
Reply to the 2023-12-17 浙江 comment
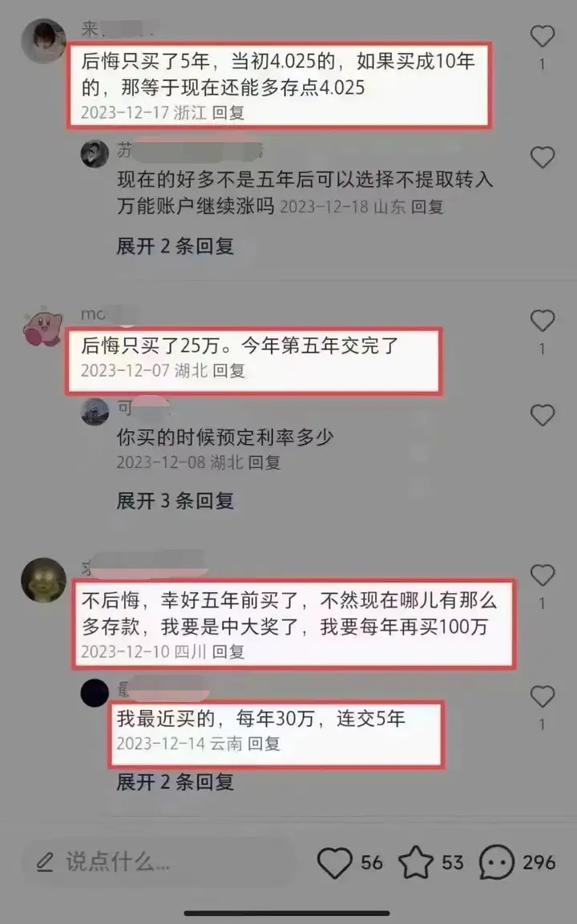(x=228, y=112)
